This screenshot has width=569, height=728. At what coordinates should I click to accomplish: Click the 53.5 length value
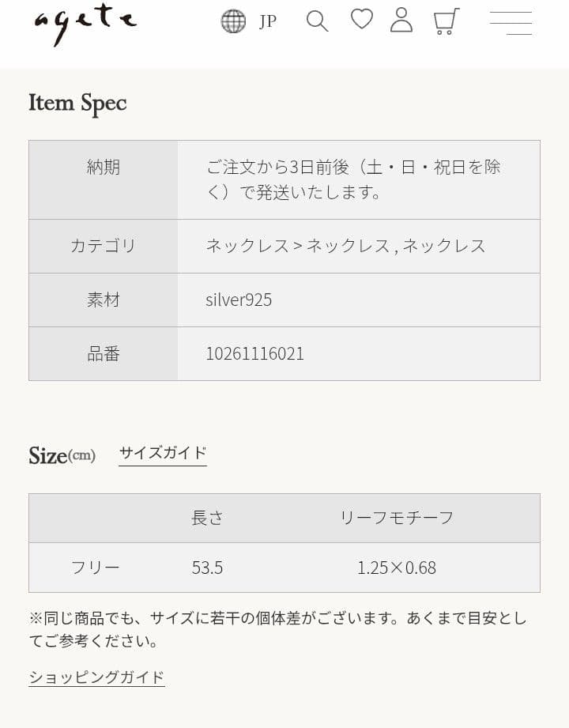point(208,568)
